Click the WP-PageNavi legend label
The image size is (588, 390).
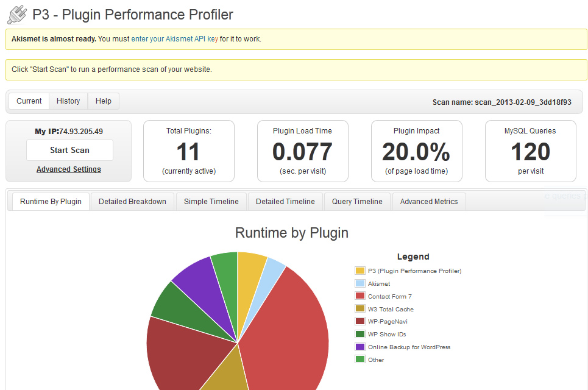click(388, 321)
